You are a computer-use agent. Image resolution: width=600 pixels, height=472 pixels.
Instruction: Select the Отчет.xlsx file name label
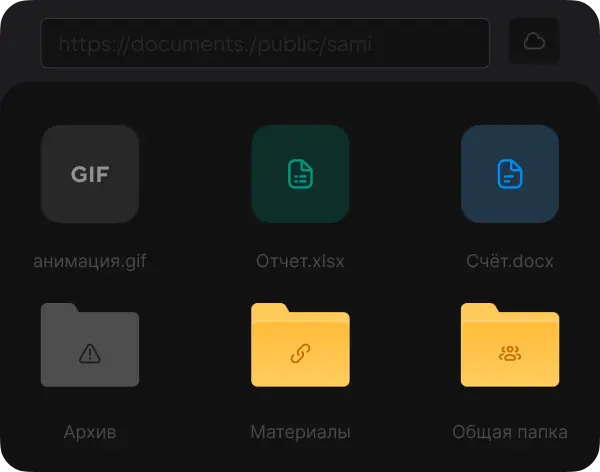point(300,262)
